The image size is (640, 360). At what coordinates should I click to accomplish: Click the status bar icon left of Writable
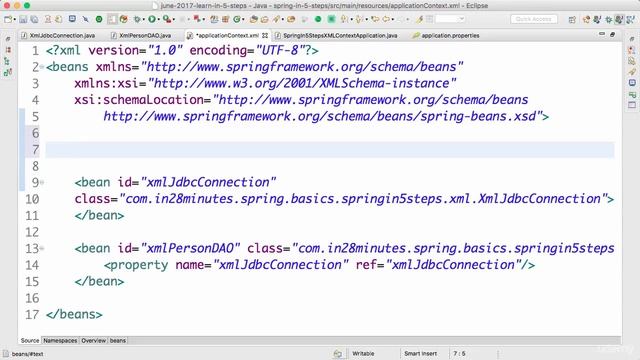click(338, 353)
